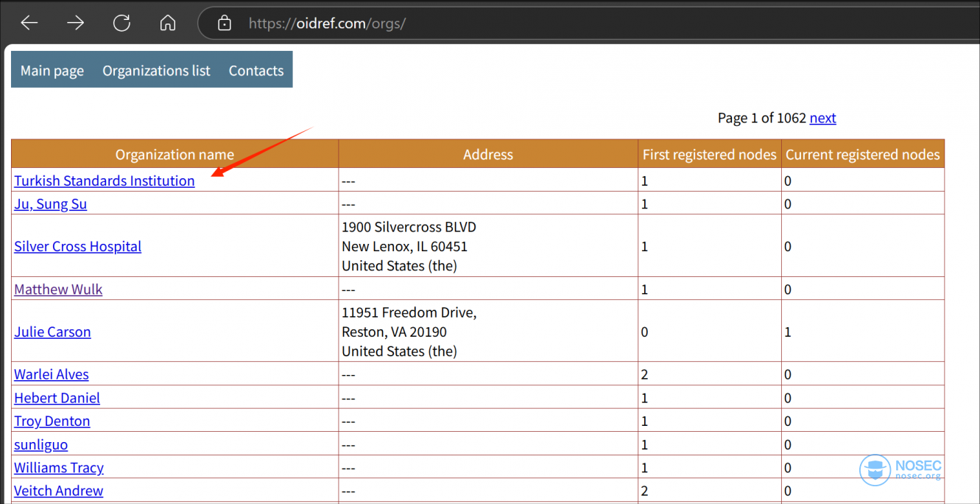Viewport: 980px width, 504px height.
Task: Open the Organizations list menu item
Action: [x=156, y=71]
